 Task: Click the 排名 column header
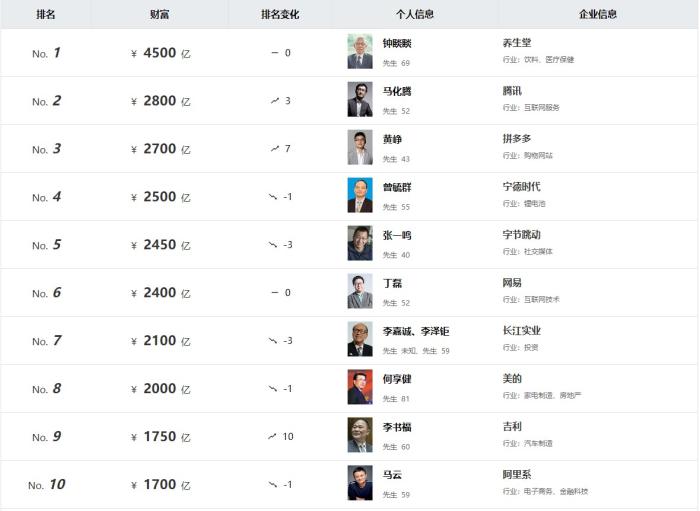click(x=46, y=14)
